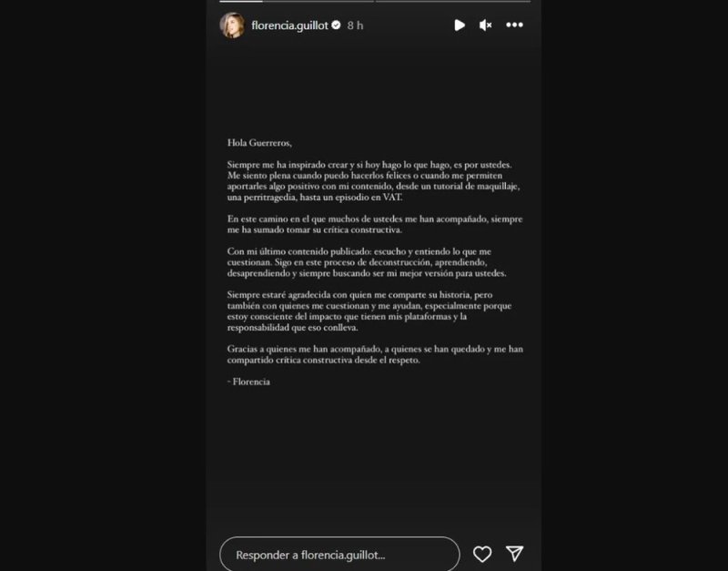Viewport: 728px width, 571px height.
Task: Focus the 'Responder a florencia.guillot...' field
Action: (x=339, y=555)
